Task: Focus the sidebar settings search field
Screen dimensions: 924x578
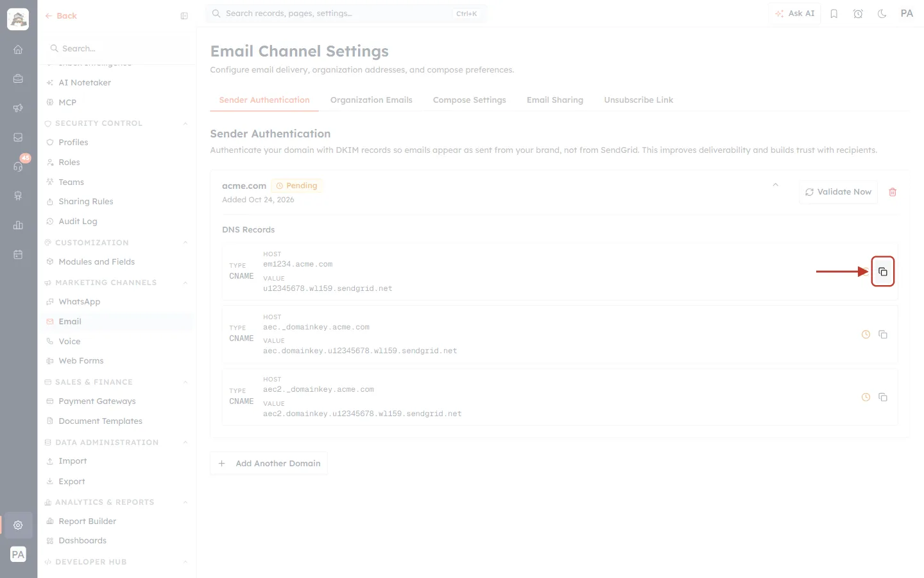Action: (x=117, y=49)
